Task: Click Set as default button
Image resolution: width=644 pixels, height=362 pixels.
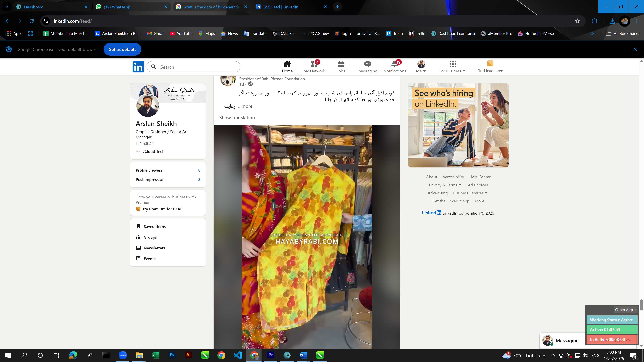Action: (122, 49)
